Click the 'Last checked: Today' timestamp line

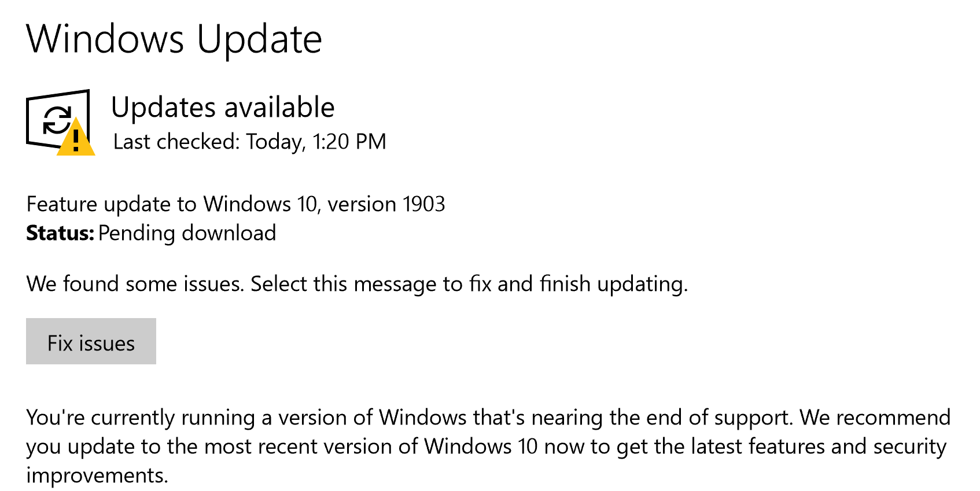coord(249,142)
